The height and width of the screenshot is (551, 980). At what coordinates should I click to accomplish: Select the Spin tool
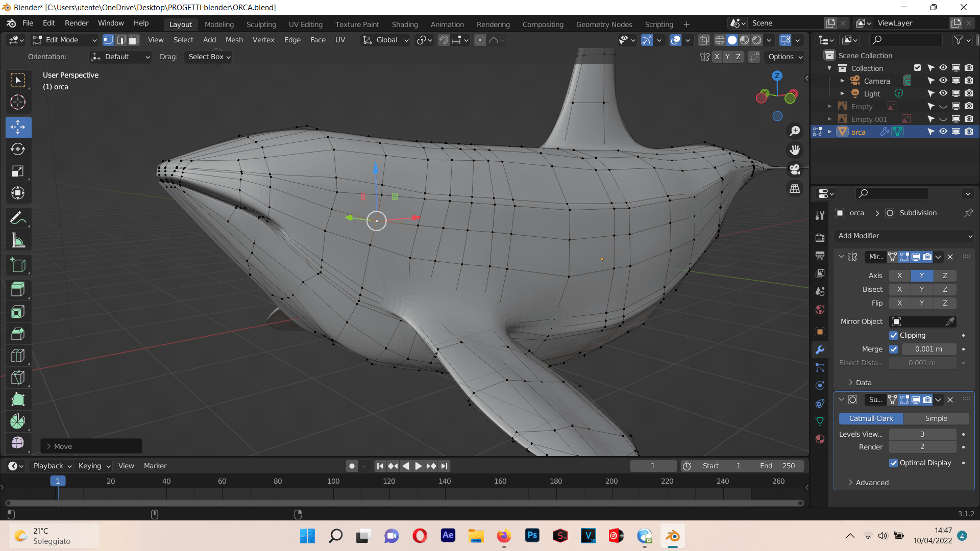18,421
